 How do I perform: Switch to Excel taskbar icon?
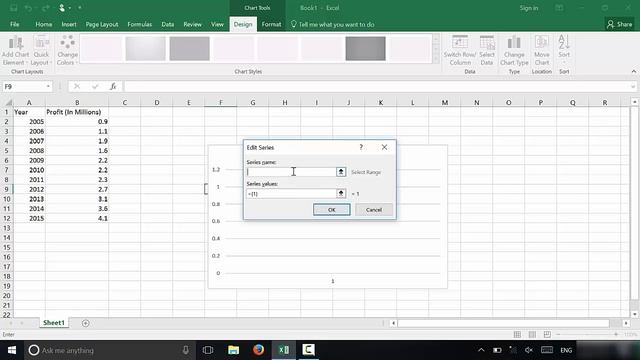pyautogui.click(x=284, y=350)
